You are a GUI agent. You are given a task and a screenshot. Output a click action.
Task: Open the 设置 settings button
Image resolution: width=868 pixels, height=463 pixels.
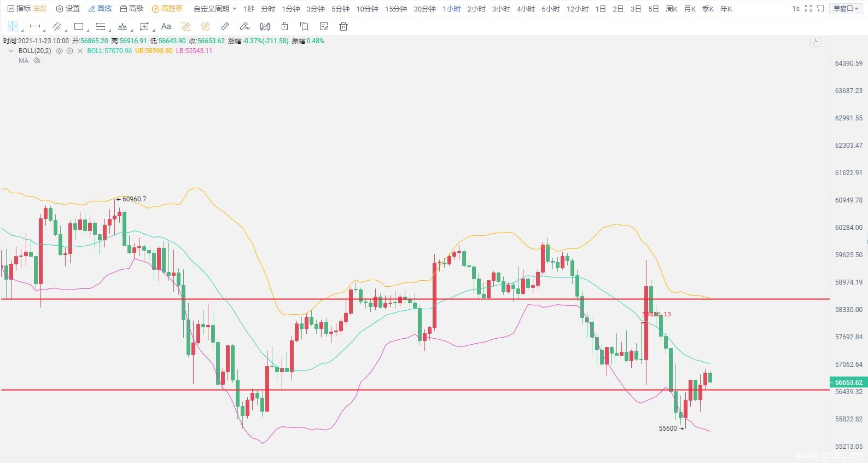pyautogui.click(x=68, y=9)
